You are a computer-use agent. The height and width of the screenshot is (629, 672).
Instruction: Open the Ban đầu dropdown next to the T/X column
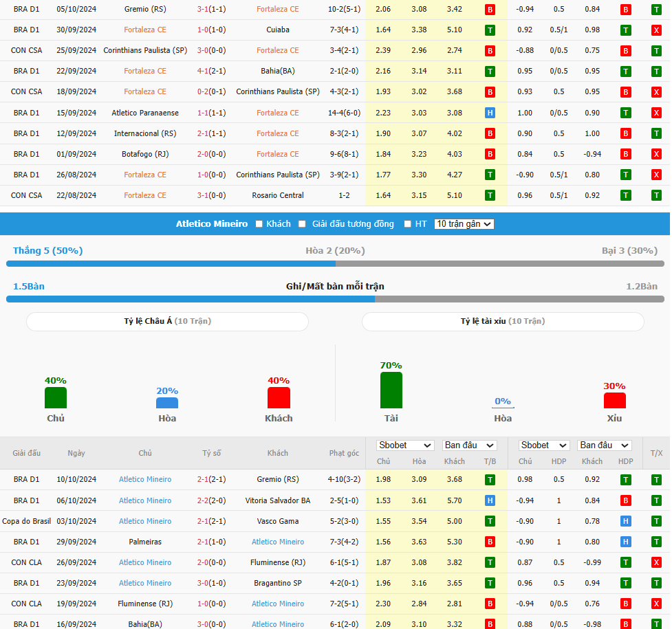tap(605, 445)
